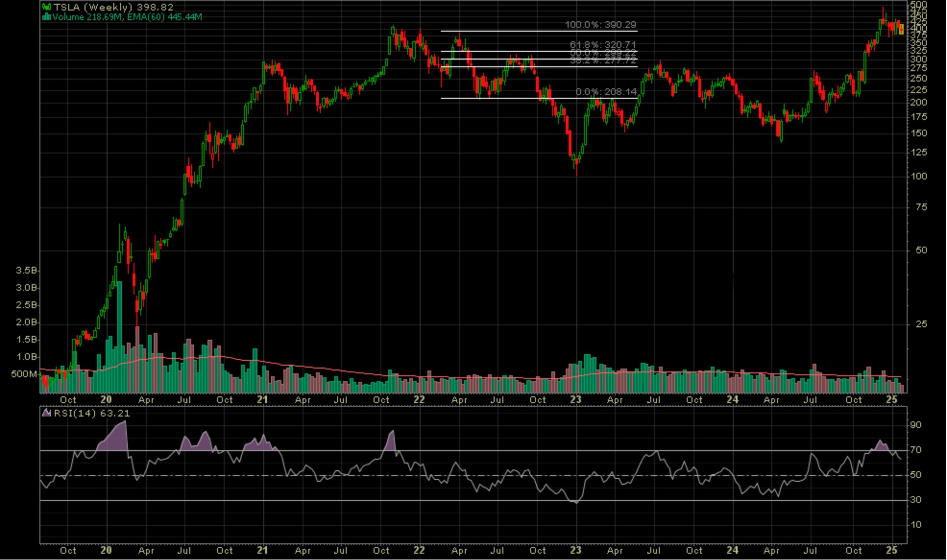Click year 20 on the price chart's time axis

(x=106, y=400)
